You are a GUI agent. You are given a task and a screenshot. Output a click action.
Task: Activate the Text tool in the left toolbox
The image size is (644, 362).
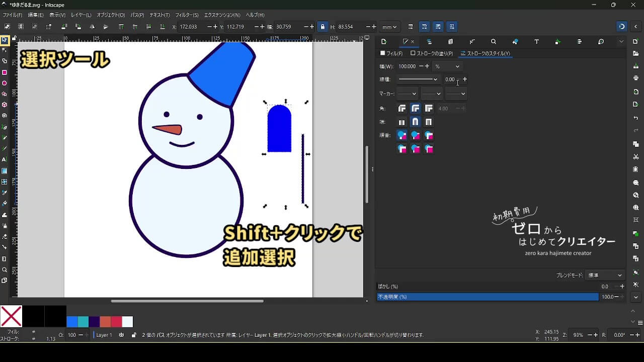coord(5,159)
